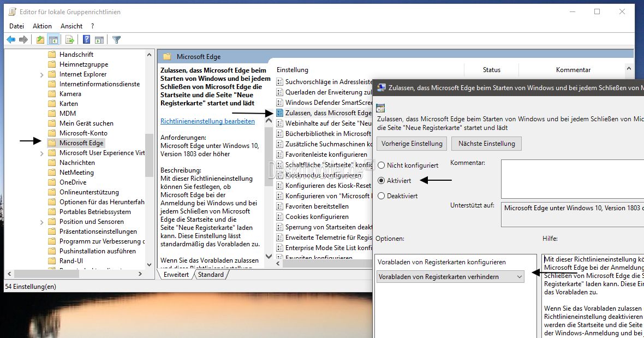The width and height of the screenshot is (644, 338).
Task: Click the Export list toolbar icon
Action: (70, 39)
